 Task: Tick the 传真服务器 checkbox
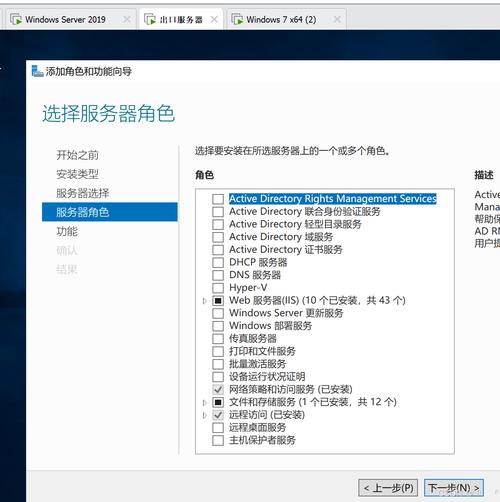pos(218,339)
